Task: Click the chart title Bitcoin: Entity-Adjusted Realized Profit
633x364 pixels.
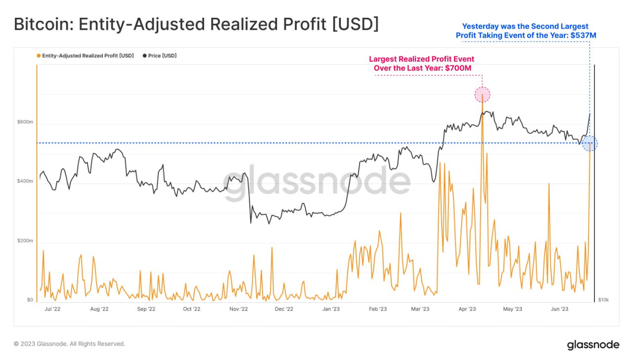Action: [x=196, y=24]
